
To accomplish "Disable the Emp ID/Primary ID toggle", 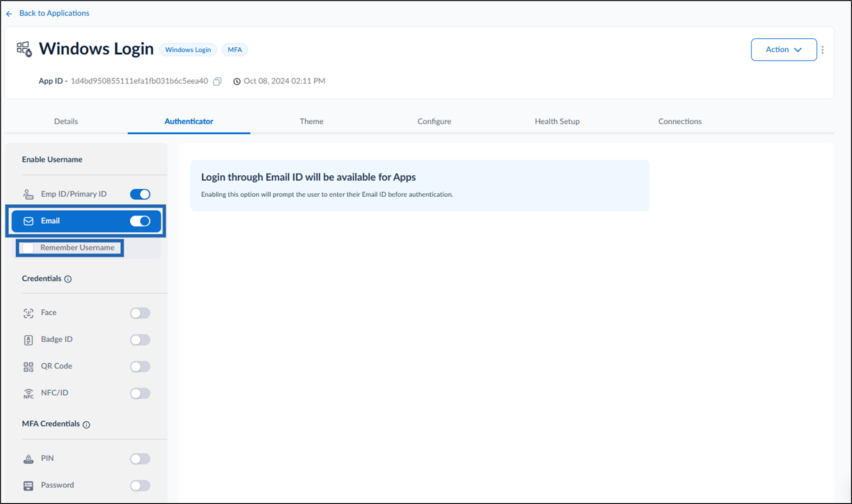I will click(x=140, y=194).
